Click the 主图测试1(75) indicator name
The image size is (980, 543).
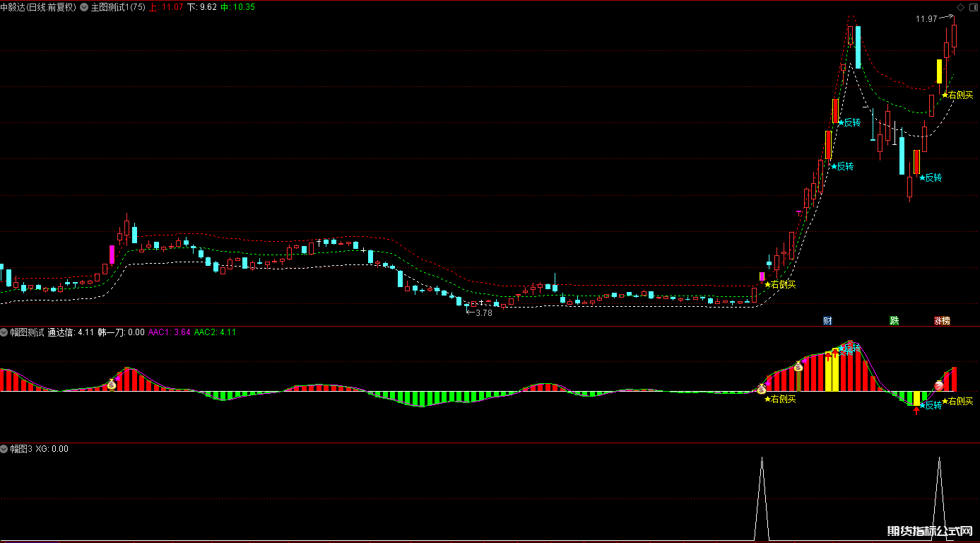119,7
